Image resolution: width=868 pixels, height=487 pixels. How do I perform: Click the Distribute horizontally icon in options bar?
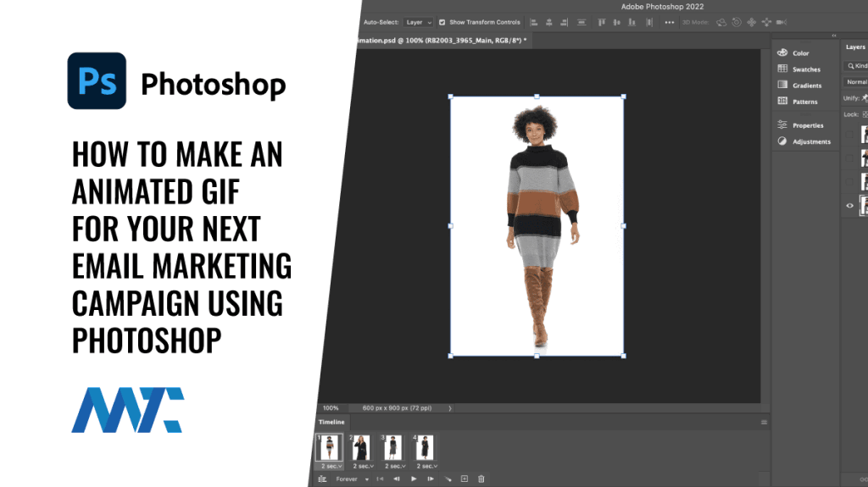pos(649,23)
